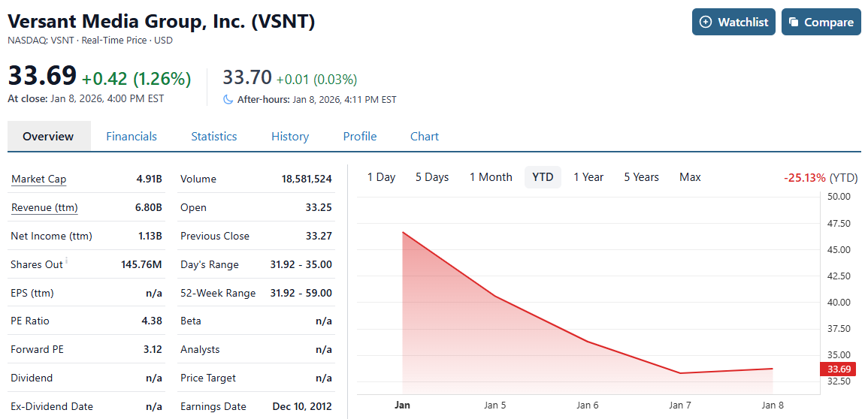Show the 1 Day chart range

(x=381, y=177)
